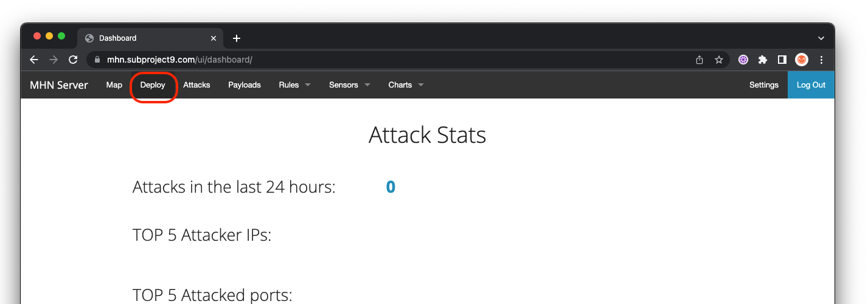This screenshot has width=868, height=304.
Task: Click 'TOP 5 Attacked ports:' text
Action: pos(212,295)
